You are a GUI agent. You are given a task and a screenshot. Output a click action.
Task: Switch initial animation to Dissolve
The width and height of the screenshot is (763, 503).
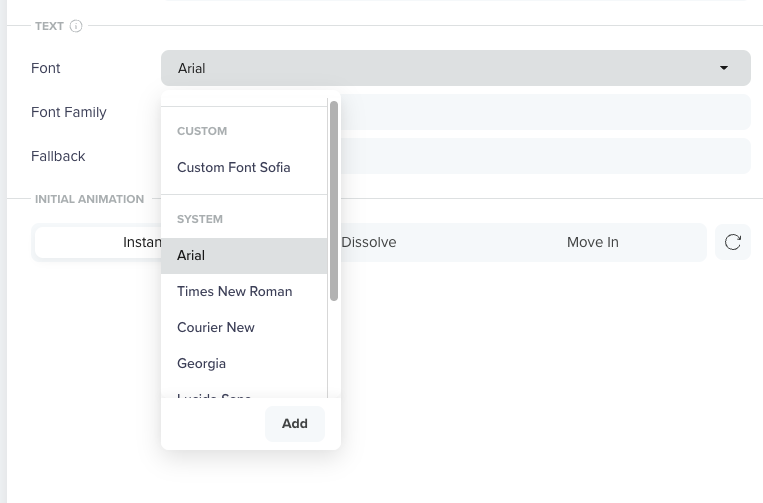point(369,242)
